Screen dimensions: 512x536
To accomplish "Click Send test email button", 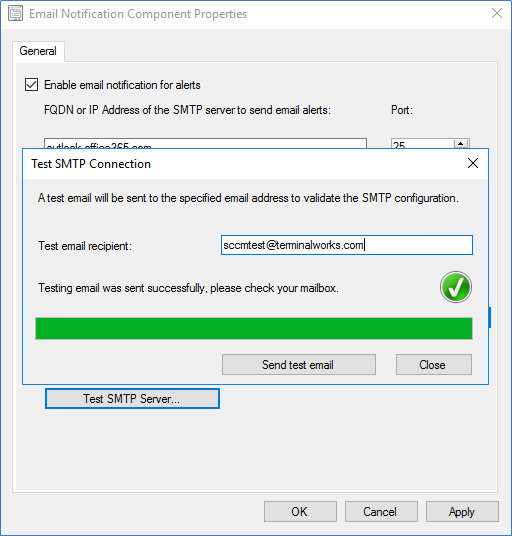I will click(x=299, y=364).
